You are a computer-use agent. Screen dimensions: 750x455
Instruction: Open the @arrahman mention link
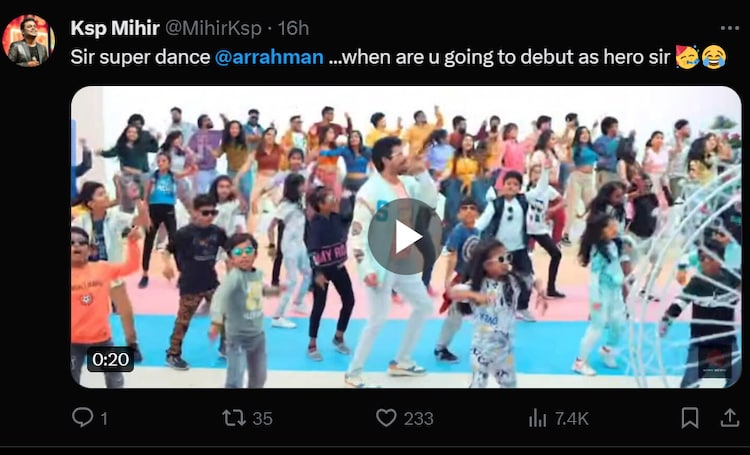[x=269, y=57]
